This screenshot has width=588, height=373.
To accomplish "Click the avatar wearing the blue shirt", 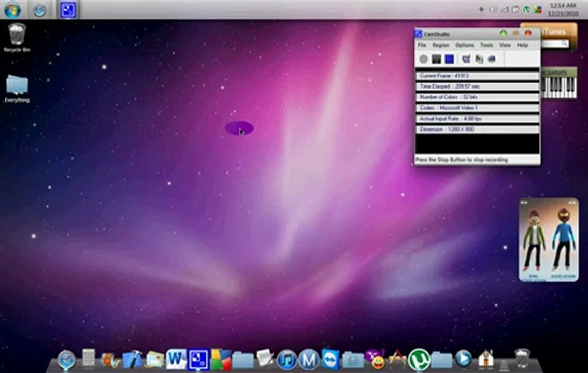I will tap(563, 240).
